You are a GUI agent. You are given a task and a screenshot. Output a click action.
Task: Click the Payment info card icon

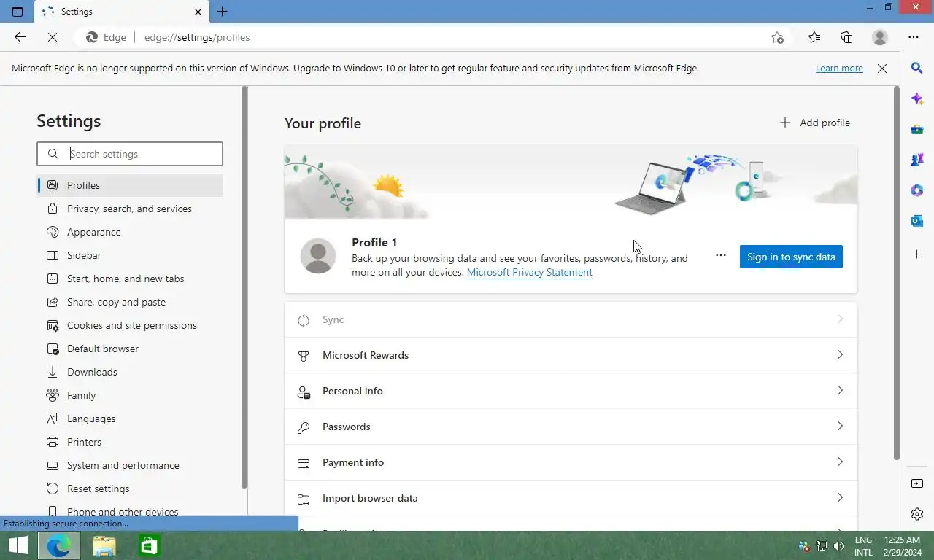point(304,463)
